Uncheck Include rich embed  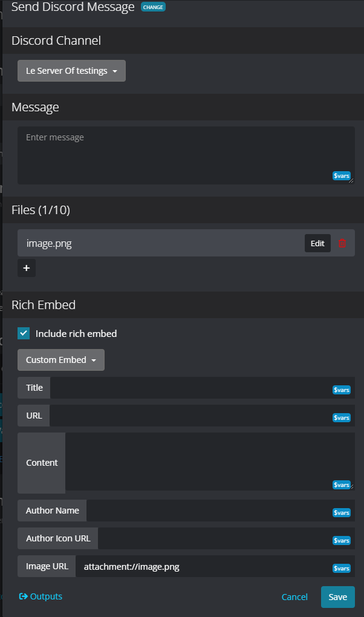click(x=23, y=333)
